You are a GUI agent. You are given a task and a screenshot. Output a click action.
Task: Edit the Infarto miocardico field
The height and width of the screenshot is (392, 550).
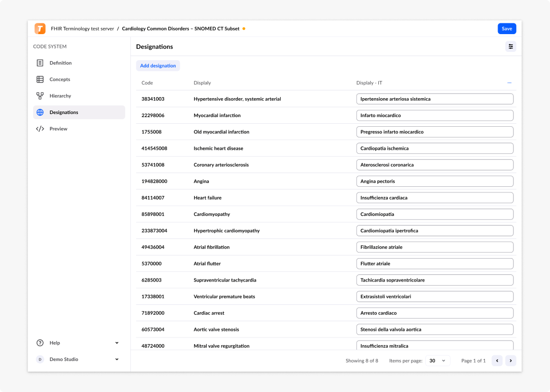[435, 116]
